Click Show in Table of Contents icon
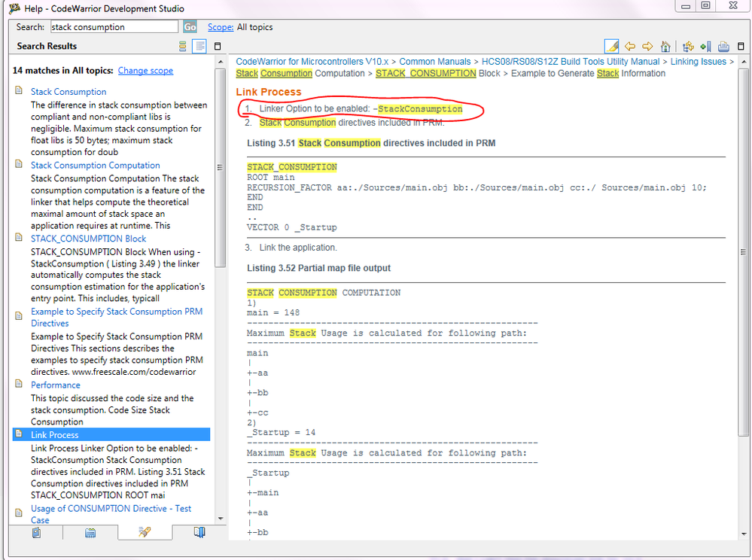This screenshot has height=560, width=752. [688, 46]
